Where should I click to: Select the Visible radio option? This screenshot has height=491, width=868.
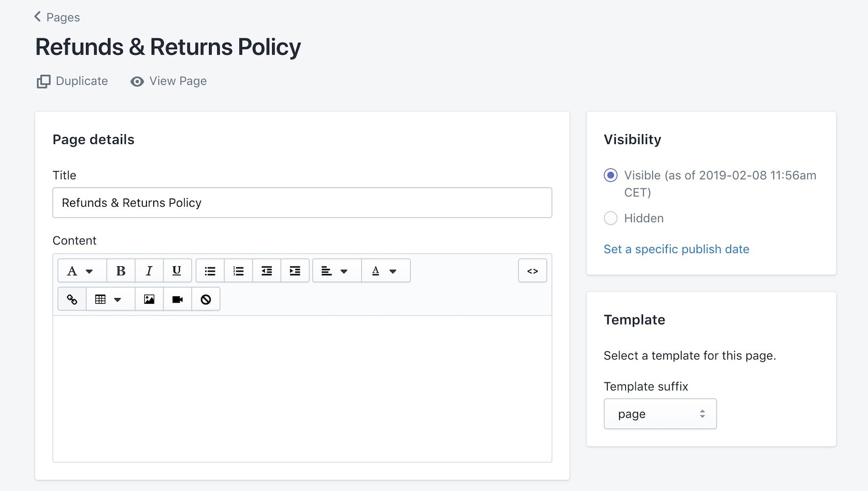click(611, 175)
